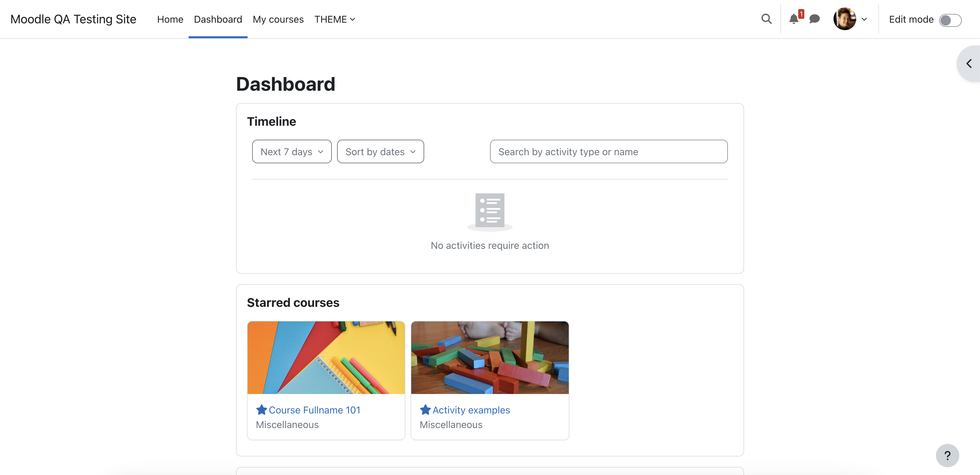Click the help question mark button

pyautogui.click(x=947, y=455)
